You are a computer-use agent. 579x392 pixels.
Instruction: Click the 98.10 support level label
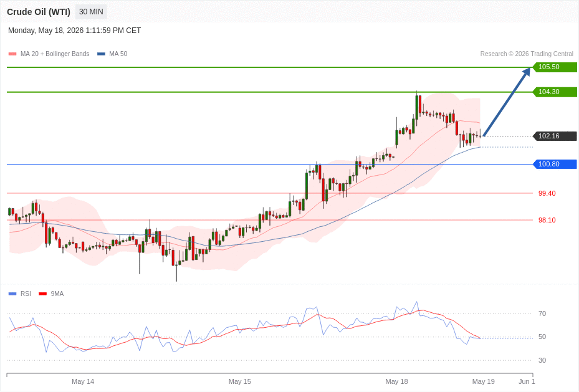pos(547,221)
